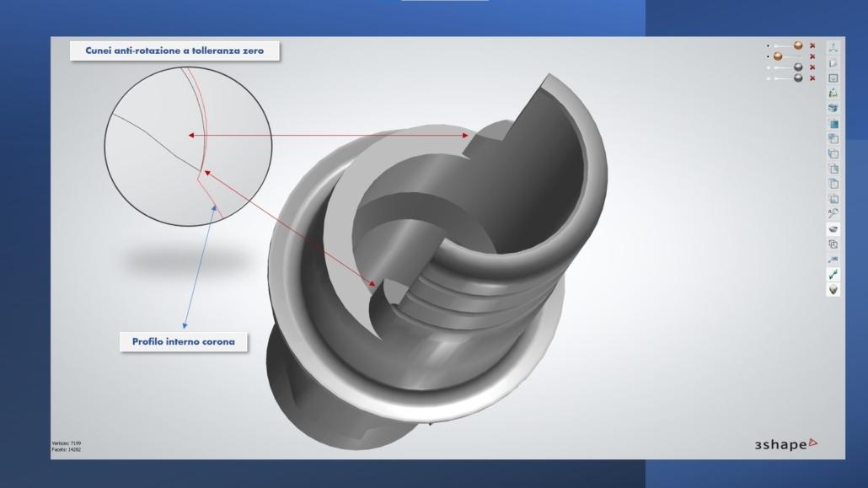Screen dimensions: 868x488
Task: Select the green line segment measurement tool
Action: (x=833, y=274)
